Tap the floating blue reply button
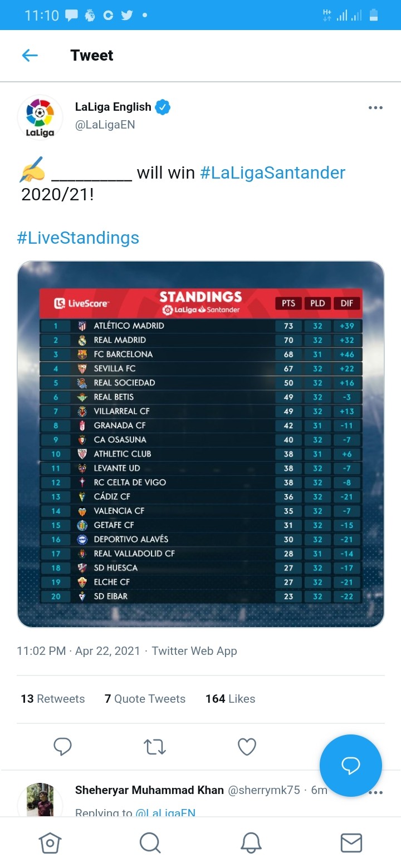This screenshot has width=401, height=868. pos(351,766)
